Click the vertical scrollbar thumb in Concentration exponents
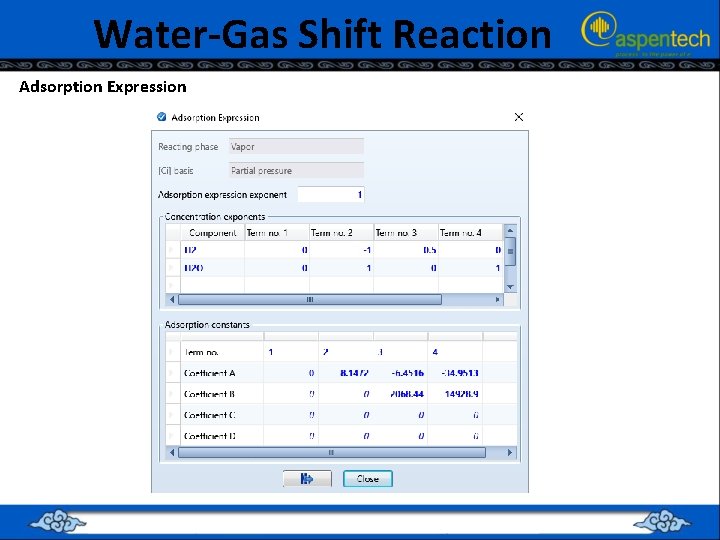This screenshot has width=720, height=540. (x=510, y=251)
